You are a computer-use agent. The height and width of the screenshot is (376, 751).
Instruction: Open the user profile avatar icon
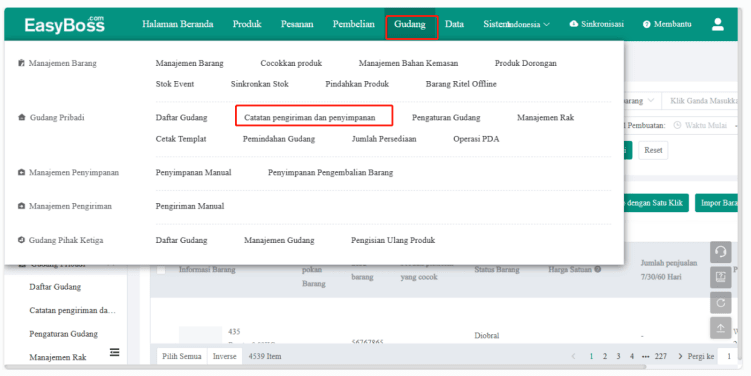coord(717,24)
